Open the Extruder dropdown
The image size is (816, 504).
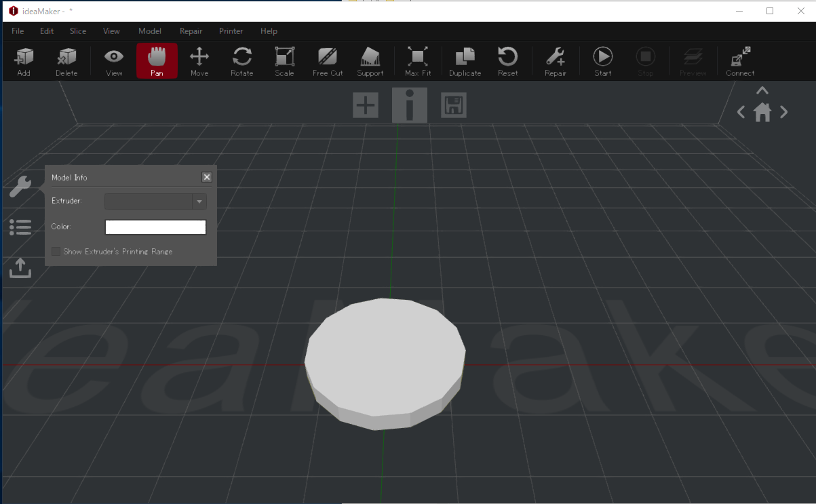(x=155, y=201)
